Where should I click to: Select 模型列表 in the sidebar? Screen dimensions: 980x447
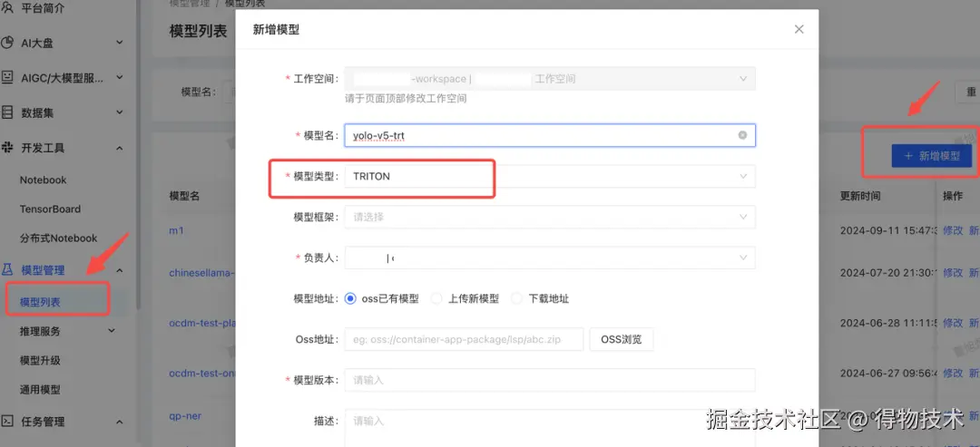click(40, 302)
